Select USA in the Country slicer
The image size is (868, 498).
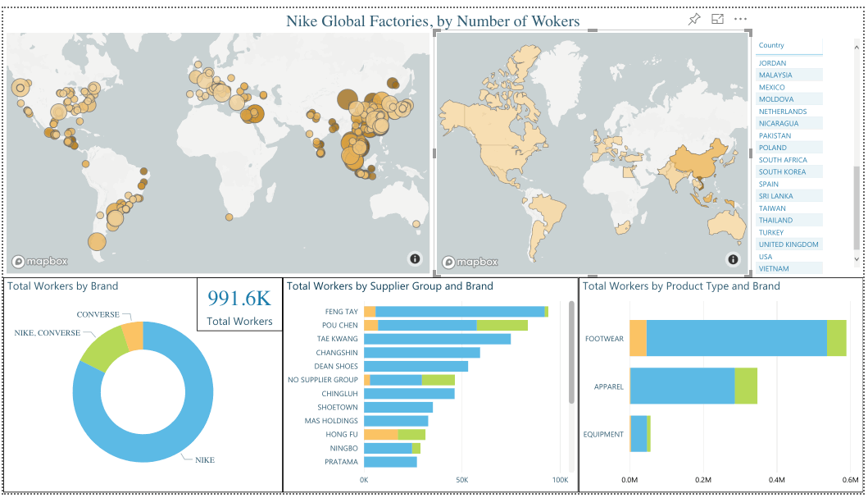pyautogui.click(x=788, y=257)
